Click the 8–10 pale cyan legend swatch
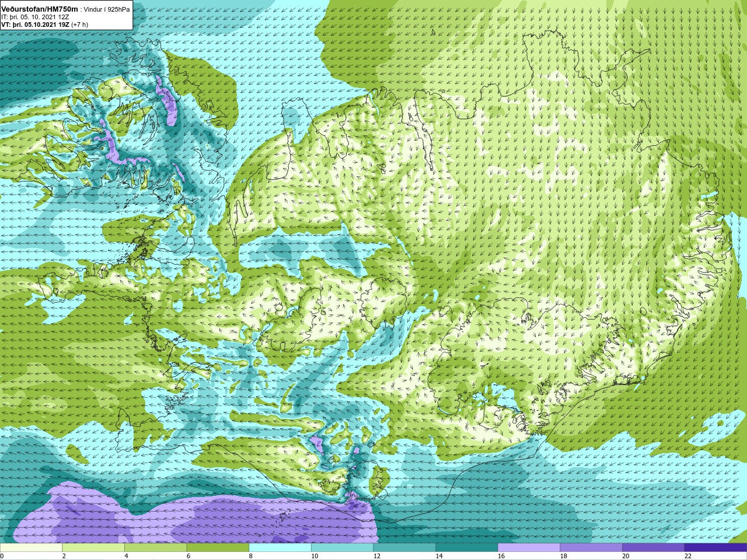 280,548
